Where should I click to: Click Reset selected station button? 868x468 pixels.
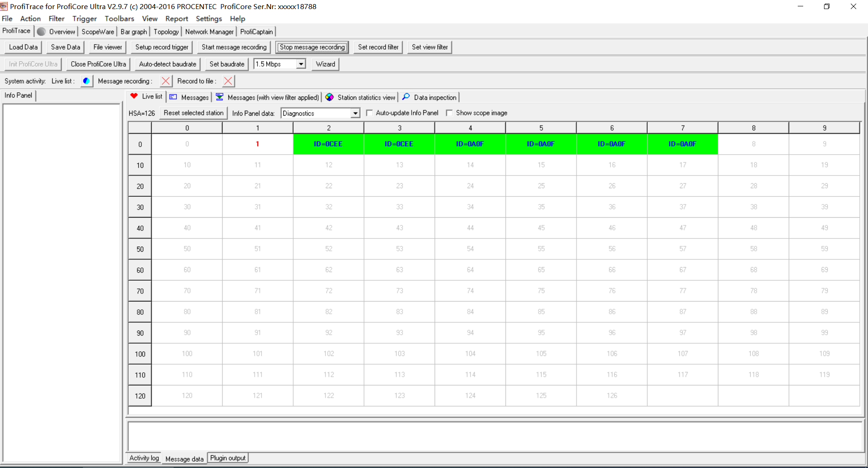point(194,113)
